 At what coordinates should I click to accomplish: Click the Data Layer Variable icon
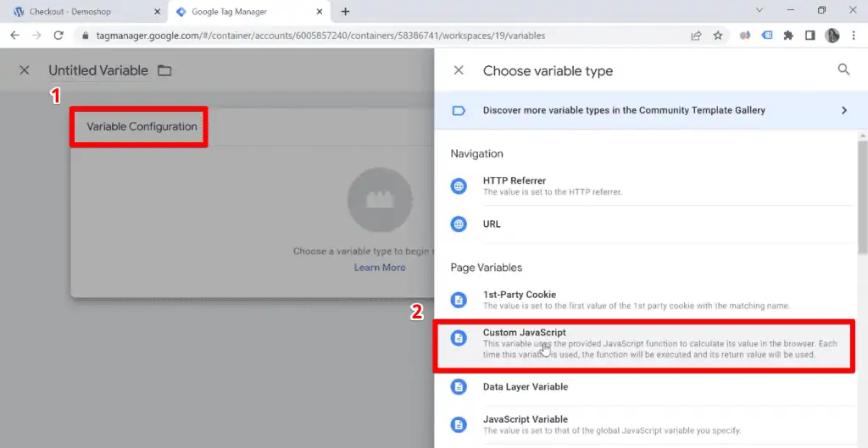pyautogui.click(x=459, y=387)
